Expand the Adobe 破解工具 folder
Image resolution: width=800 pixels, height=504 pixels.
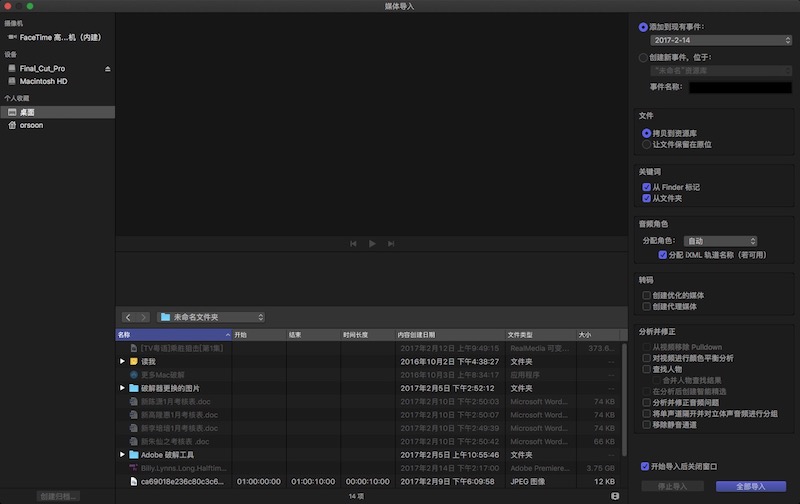[x=122, y=454]
